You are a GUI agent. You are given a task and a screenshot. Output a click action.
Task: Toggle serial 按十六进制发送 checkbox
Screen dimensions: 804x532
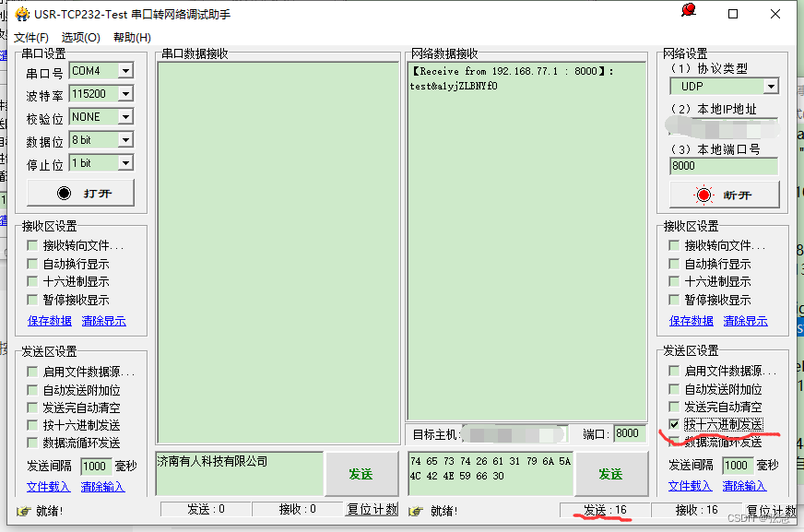click(32, 425)
